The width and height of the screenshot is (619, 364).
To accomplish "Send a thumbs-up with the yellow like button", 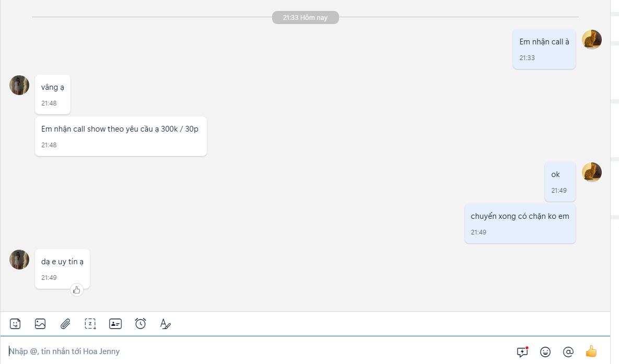I will click(x=591, y=351).
